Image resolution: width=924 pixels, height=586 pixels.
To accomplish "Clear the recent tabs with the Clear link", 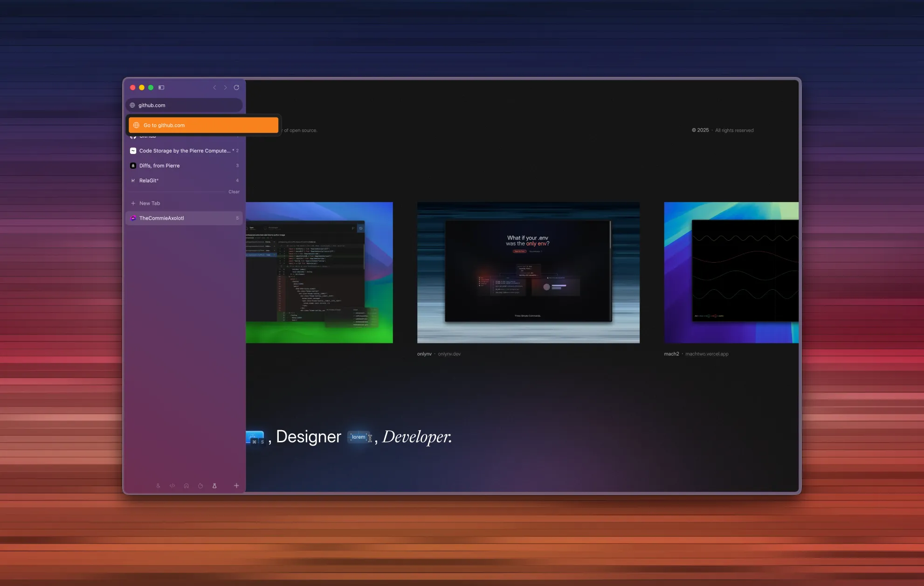I will (234, 192).
